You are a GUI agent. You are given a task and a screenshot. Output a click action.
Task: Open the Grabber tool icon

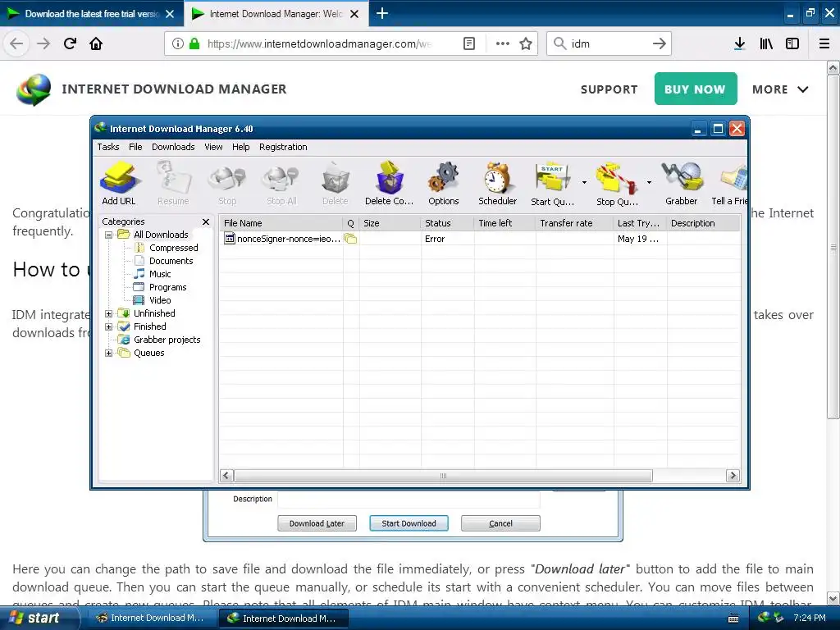pyautogui.click(x=682, y=183)
